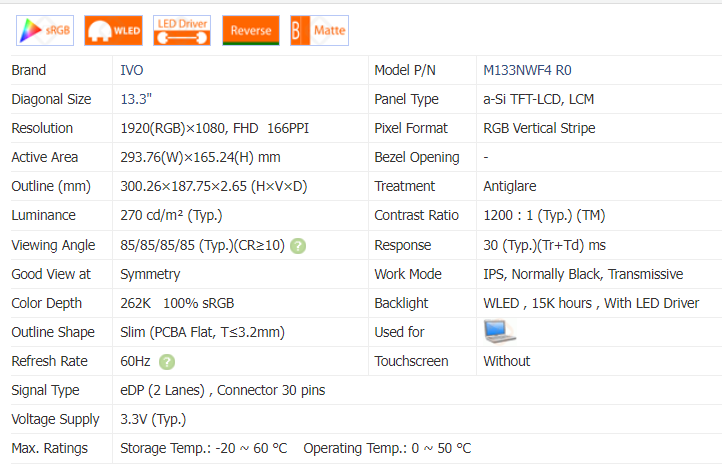Select the Outline value 300.26×187.75×2.65 (H×V×D)
Viewport: 722px width, 465px height.
coord(214,186)
